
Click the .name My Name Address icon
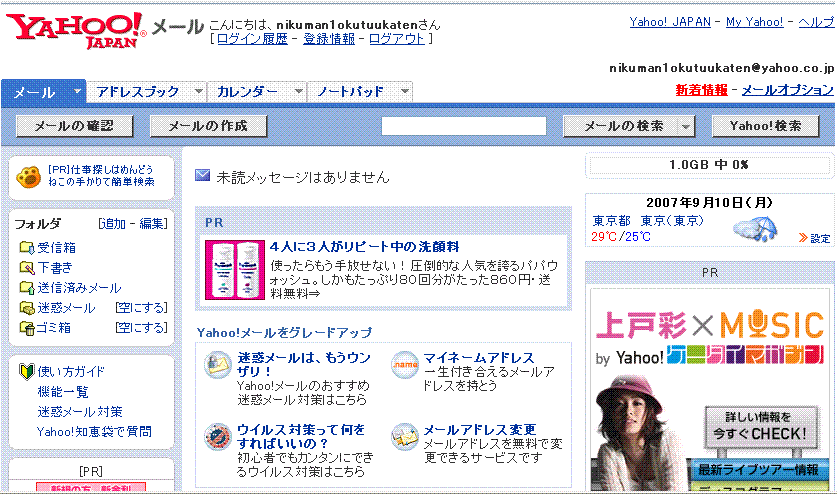point(405,365)
